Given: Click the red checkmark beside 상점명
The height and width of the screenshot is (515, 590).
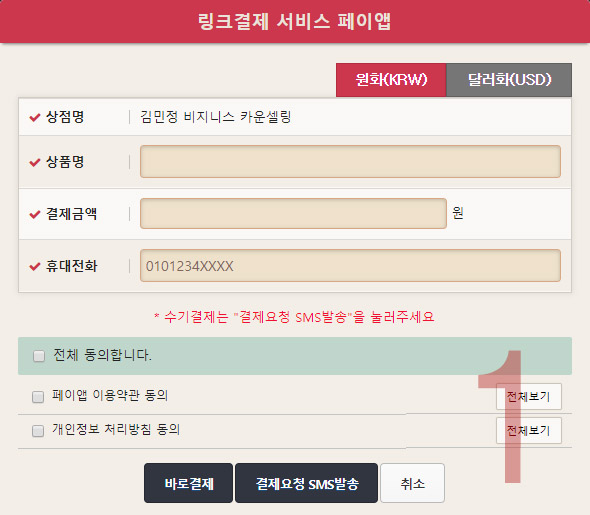Looking at the screenshot, I should pyautogui.click(x=35, y=117).
